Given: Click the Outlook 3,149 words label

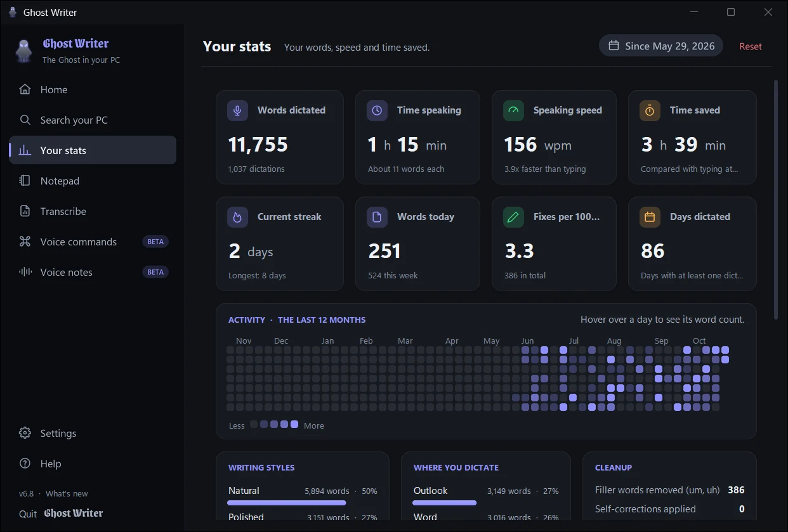Looking at the screenshot, I should pyautogui.click(x=486, y=491).
